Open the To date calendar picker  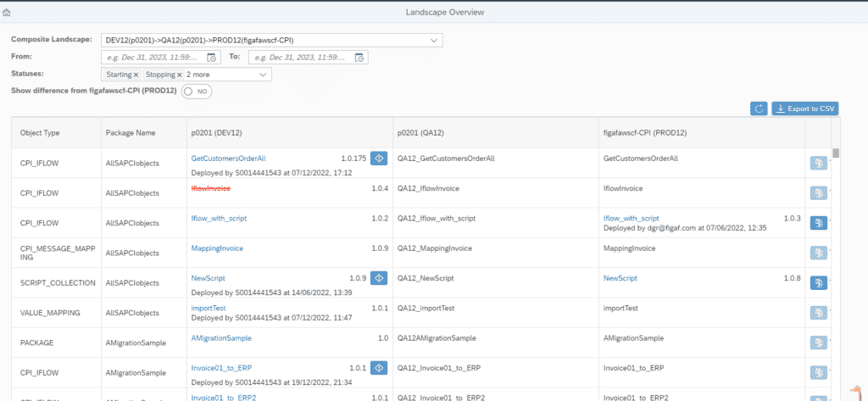(359, 57)
